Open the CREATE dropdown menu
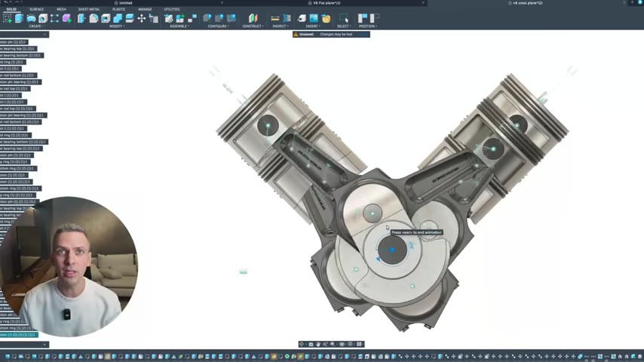The height and width of the screenshot is (362, 644). point(35,26)
